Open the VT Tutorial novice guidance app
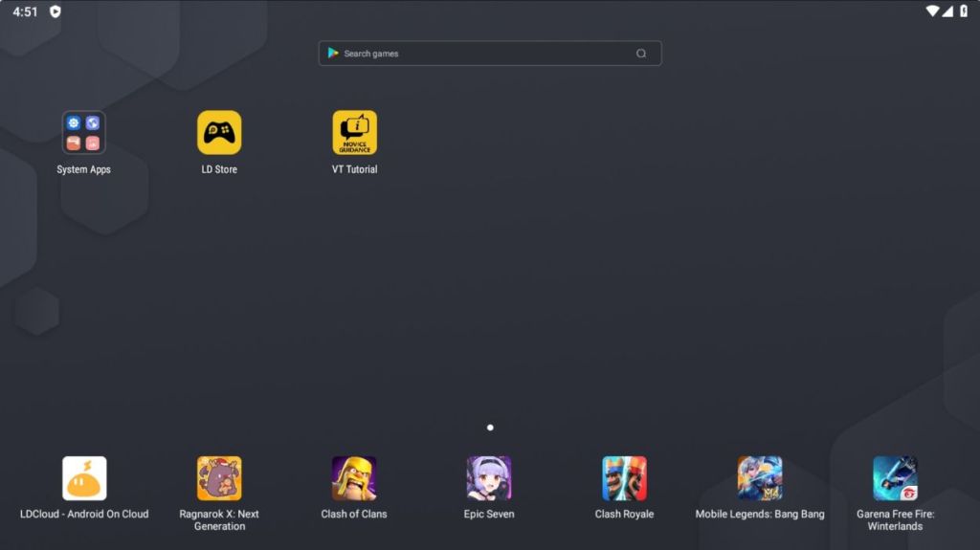Image resolution: width=980 pixels, height=550 pixels. [x=354, y=133]
